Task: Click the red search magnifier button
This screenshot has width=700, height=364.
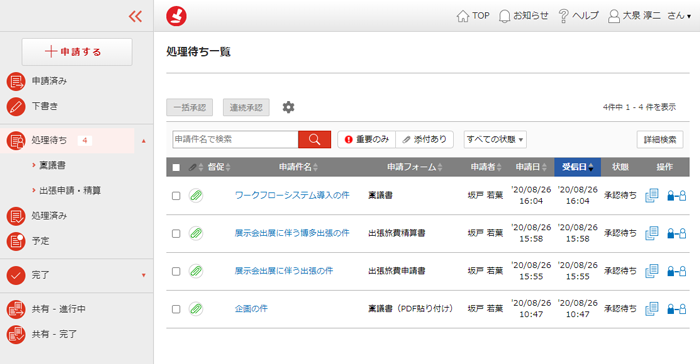Action: (314, 139)
